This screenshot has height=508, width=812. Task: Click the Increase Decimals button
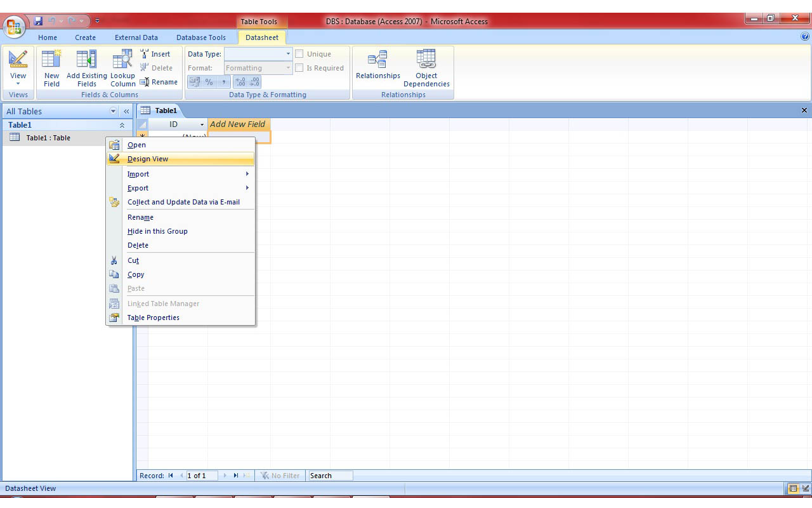pyautogui.click(x=240, y=82)
